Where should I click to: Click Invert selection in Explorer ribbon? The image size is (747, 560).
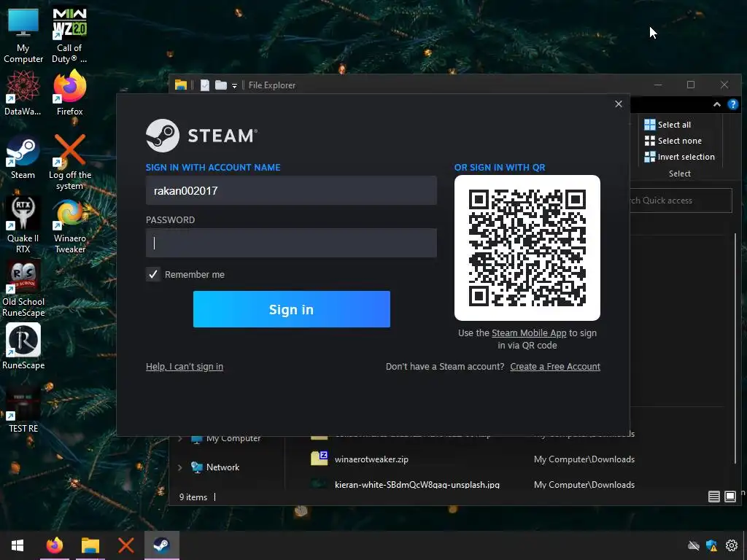(x=679, y=157)
